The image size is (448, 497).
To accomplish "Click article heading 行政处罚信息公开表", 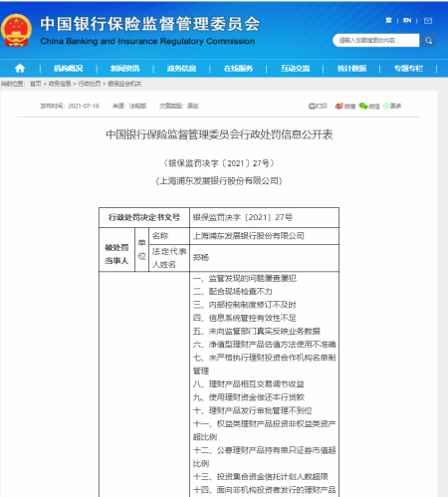I will (x=219, y=134).
